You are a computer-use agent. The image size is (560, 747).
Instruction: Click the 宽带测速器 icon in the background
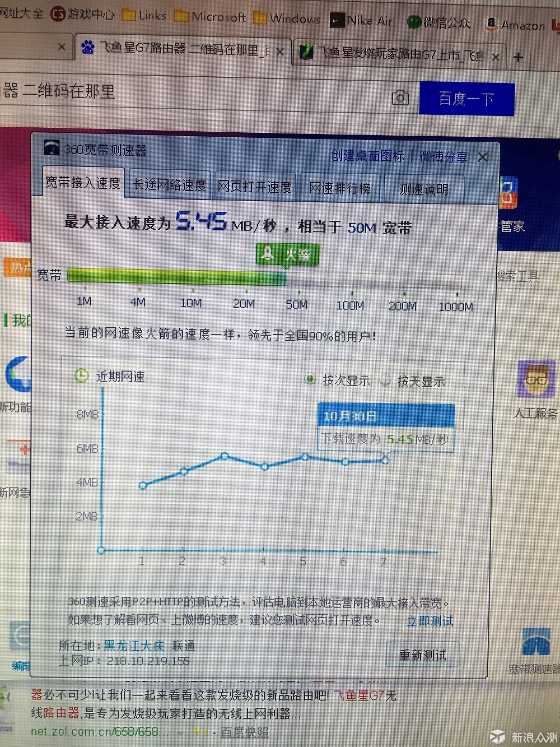tap(537, 643)
